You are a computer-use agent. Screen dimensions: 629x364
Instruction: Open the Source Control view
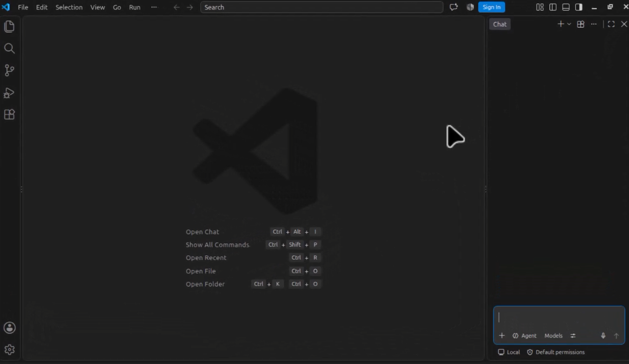click(9, 70)
